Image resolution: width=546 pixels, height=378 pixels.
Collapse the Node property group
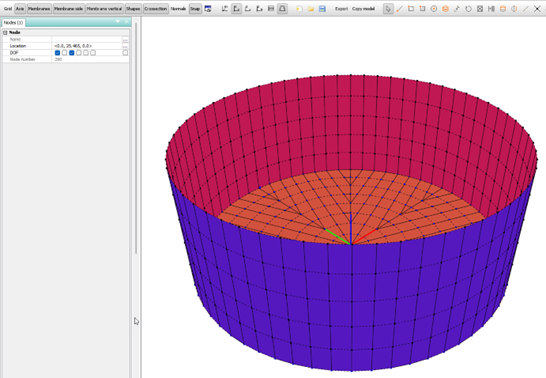[5, 32]
